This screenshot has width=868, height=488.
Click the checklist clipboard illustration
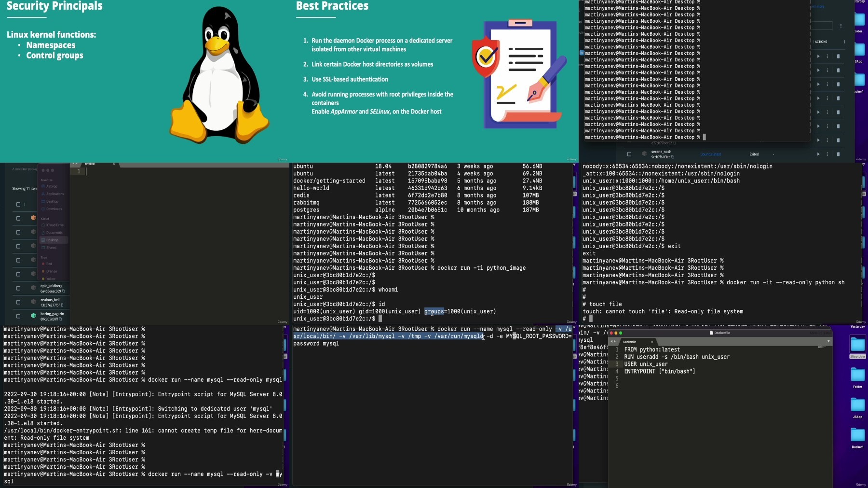pyautogui.click(x=519, y=74)
